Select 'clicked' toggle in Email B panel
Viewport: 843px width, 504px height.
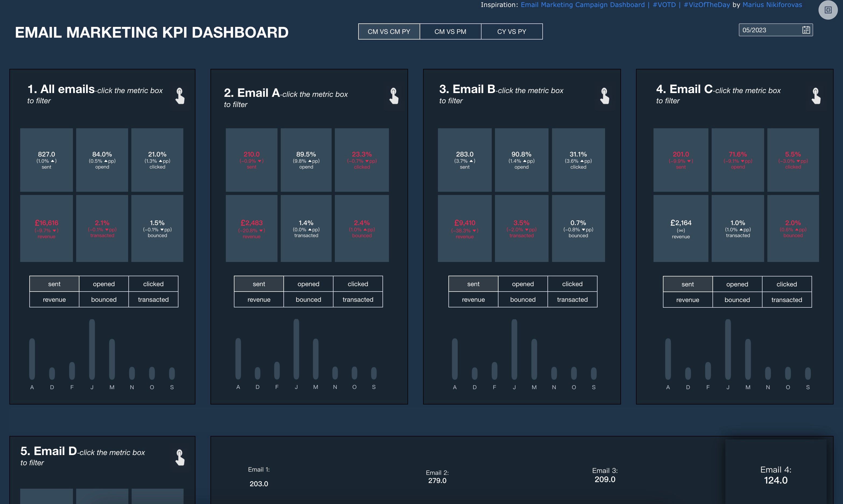572,284
